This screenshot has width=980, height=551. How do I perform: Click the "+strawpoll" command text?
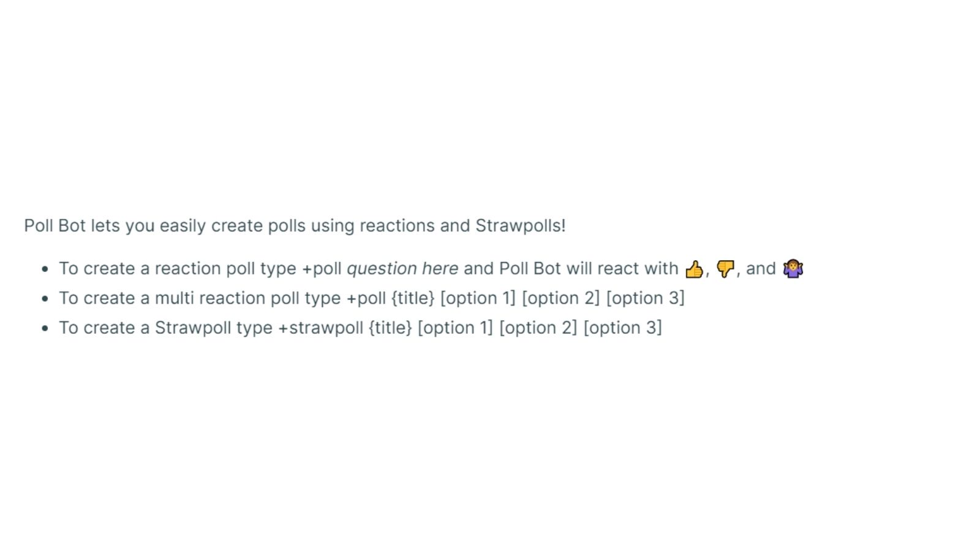tap(320, 328)
